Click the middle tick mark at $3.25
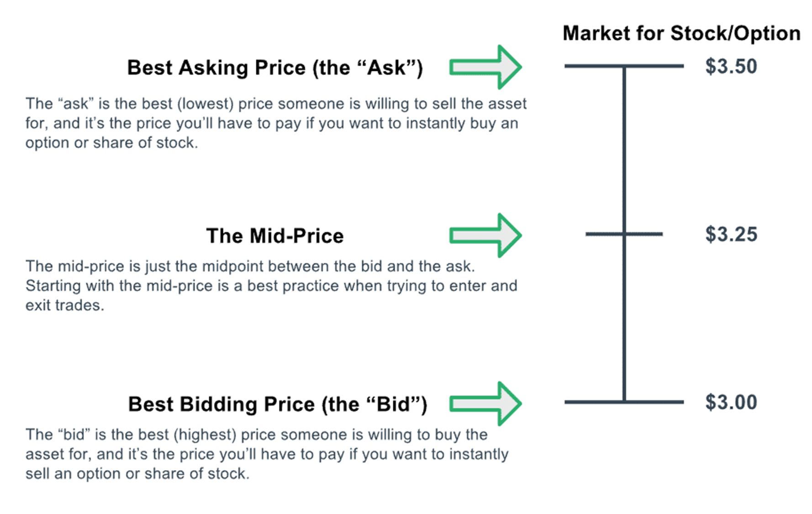The width and height of the screenshot is (812, 514). tap(603, 234)
